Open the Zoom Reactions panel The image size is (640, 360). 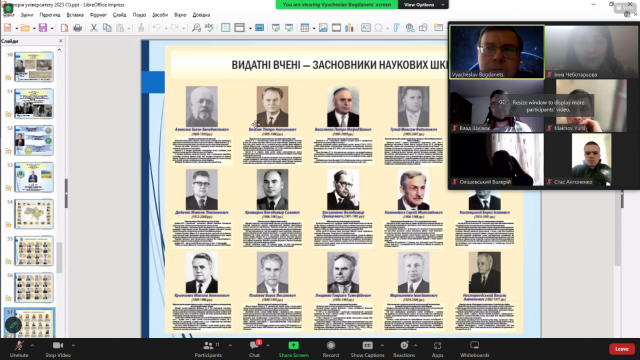[x=404, y=349]
